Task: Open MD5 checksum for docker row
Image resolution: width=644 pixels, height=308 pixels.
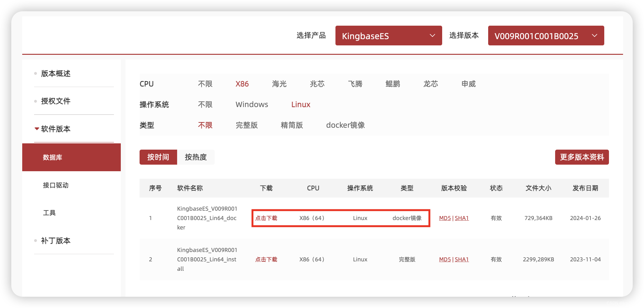Action: (445, 218)
